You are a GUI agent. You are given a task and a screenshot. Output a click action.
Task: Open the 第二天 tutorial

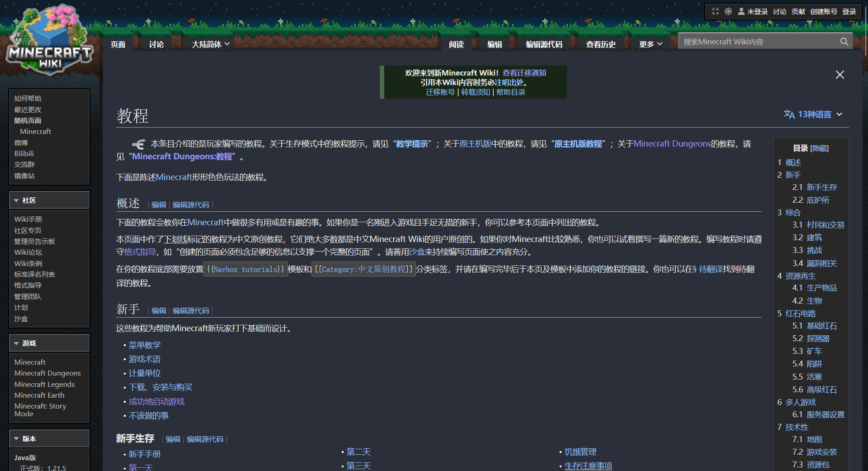click(x=359, y=452)
